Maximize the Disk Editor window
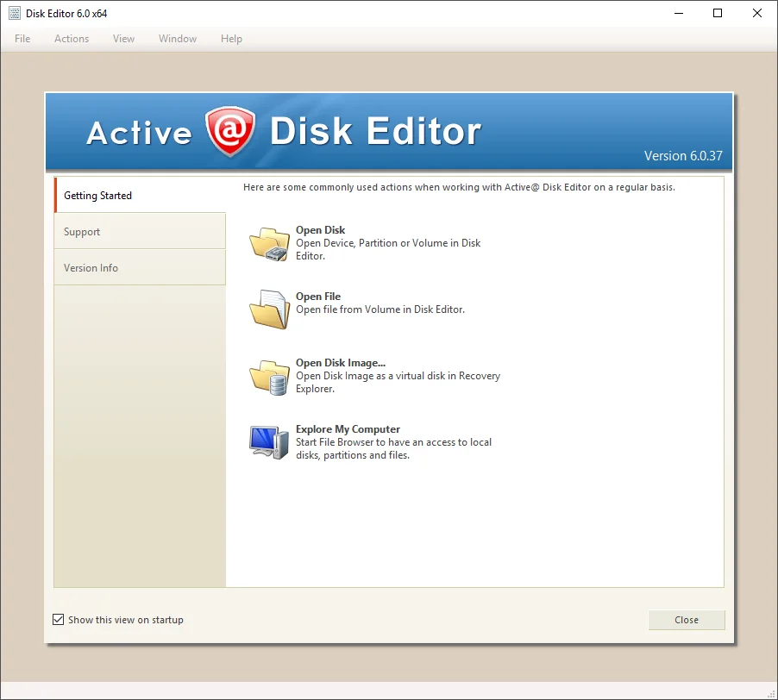778x700 pixels. (x=718, y=14)
